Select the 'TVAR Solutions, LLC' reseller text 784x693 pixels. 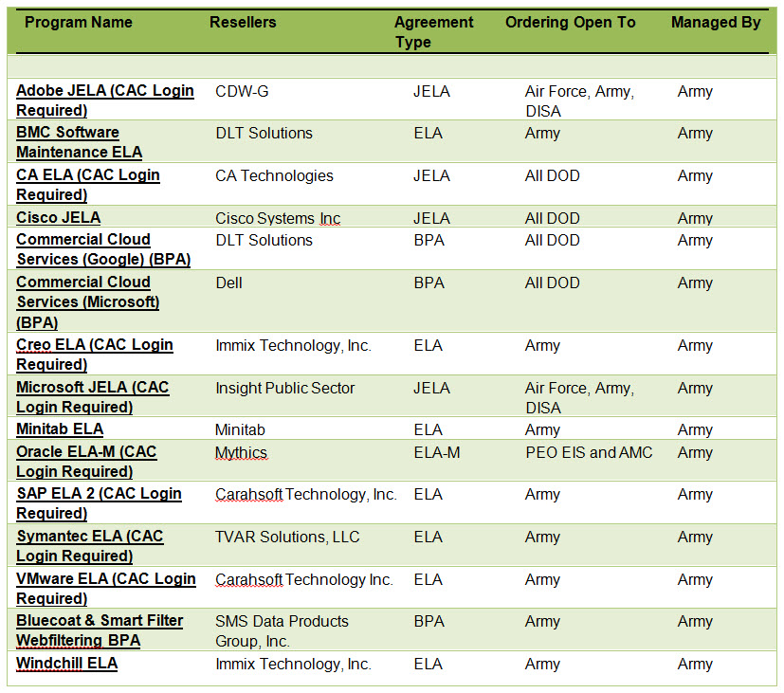coord(287,537)
